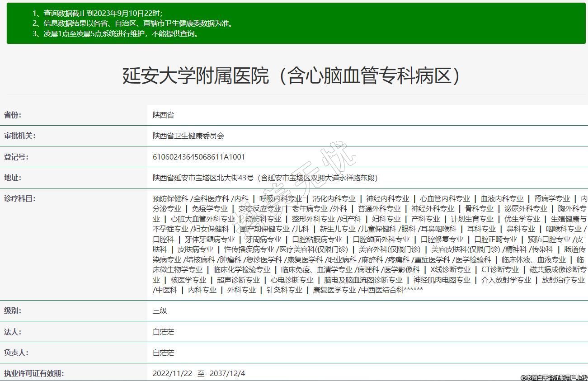The image size is (588, 381).
Task: Click the hospital level value 三级
Action: [x=160, y=311]
